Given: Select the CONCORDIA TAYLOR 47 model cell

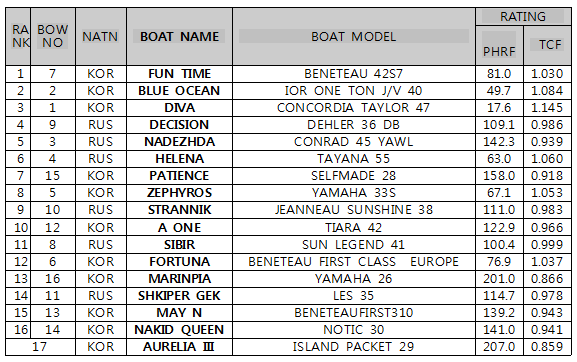Looking at the screenshot, I should (354, 108).
